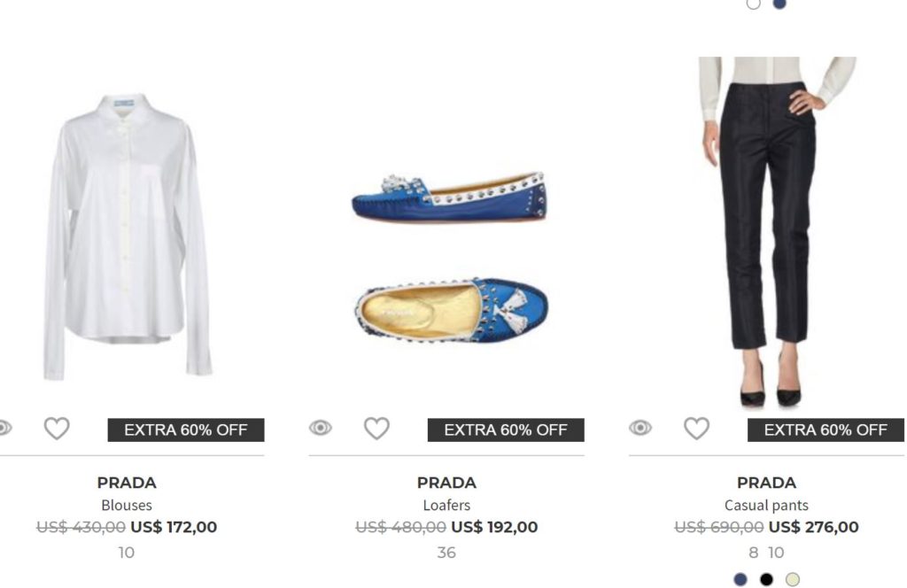Viewport: 907px width, 588px height.
Task: Select dark blue swatch under casual pants
Action: pyautogui.click(x=740, y=580)
